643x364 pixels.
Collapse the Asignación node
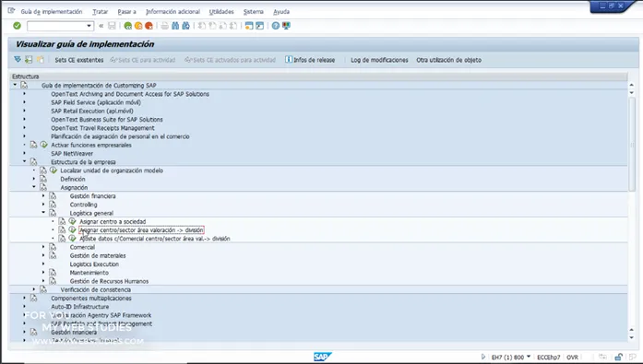[34, 187]
